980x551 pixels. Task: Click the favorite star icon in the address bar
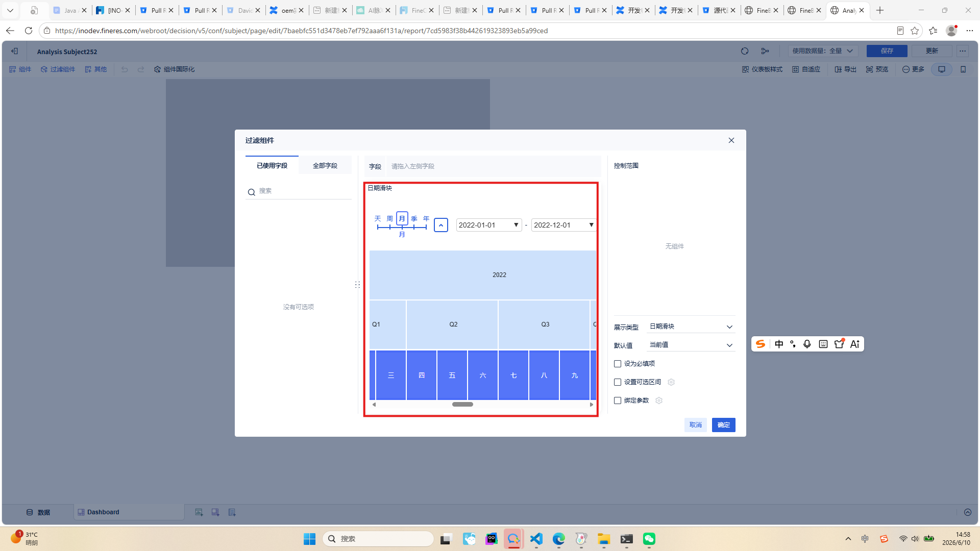[x=915, y=31]
